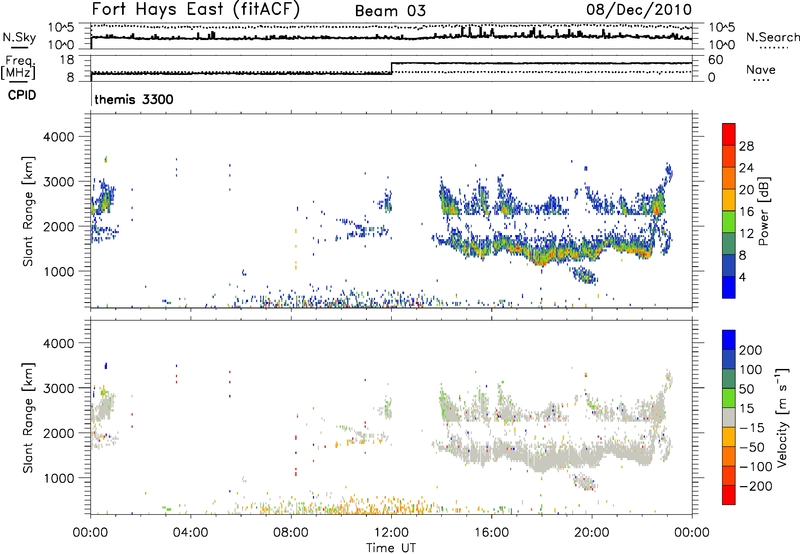800x554 pixels.
Task: Select the '-200' tick on Velocity color bar
Action: pos(754,486)
